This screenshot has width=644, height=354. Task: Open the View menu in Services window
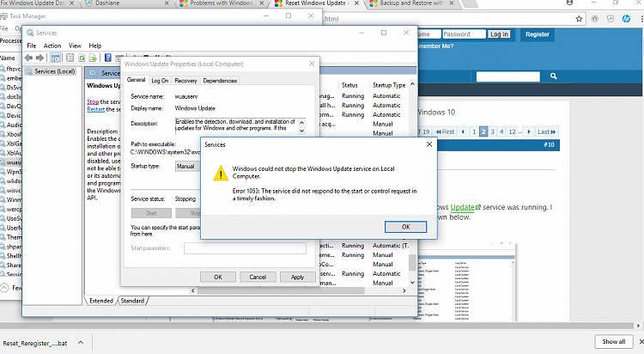tap(75, 46)
